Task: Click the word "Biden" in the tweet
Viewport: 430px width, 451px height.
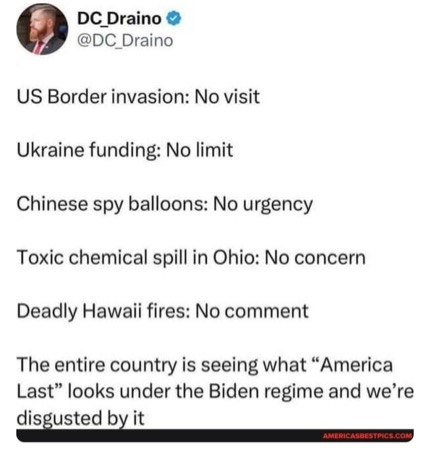Action: pos(234,391)
